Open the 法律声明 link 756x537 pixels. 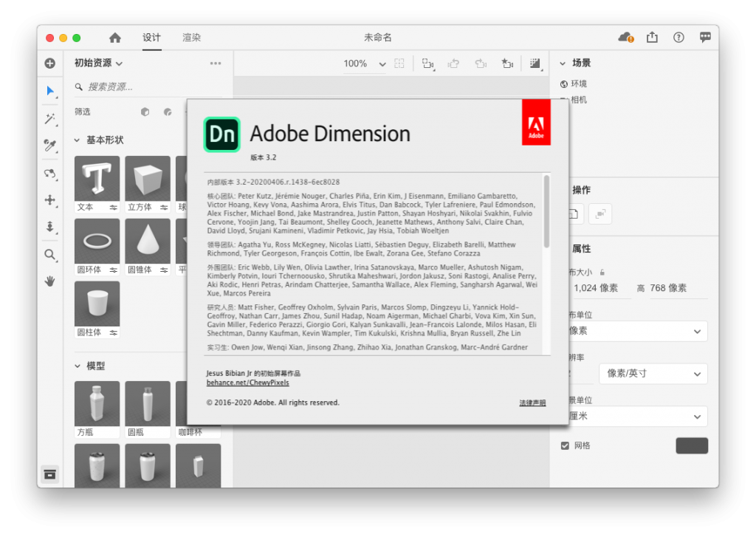coord(532,403)
